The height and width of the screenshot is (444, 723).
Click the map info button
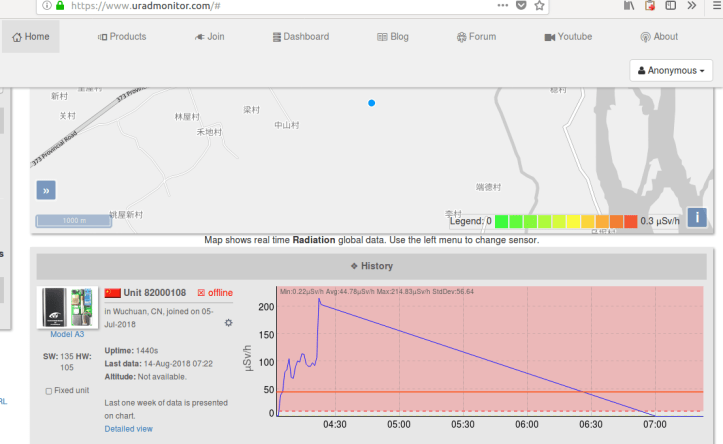697,217
